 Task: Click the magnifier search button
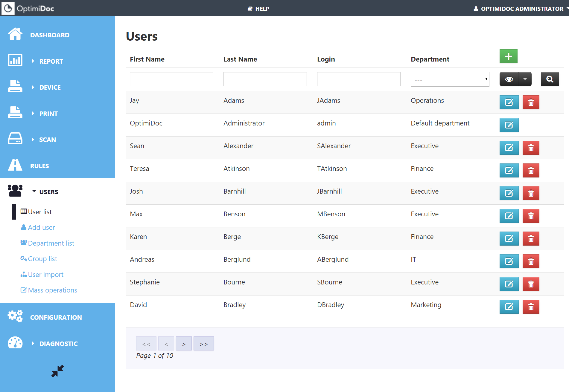pyautogui.click(x=550, y=79)
